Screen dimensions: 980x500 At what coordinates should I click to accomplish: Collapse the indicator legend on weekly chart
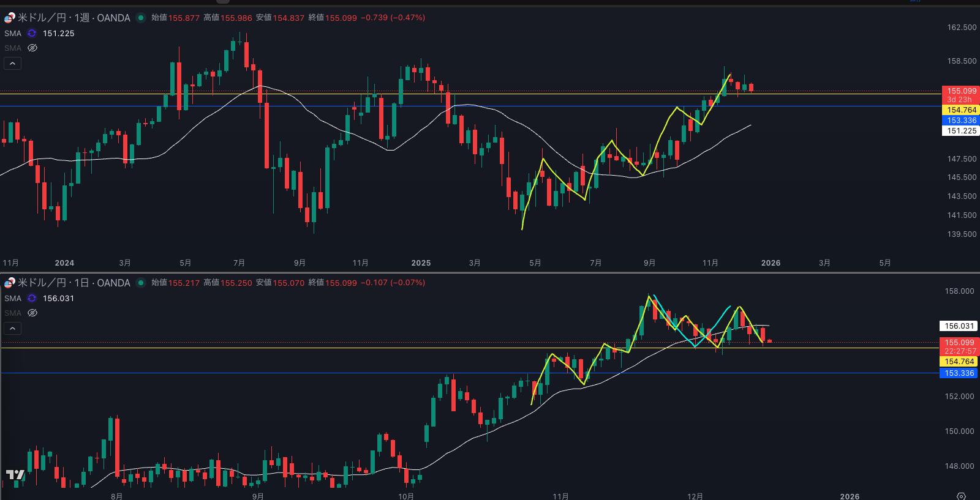(12, 63)
